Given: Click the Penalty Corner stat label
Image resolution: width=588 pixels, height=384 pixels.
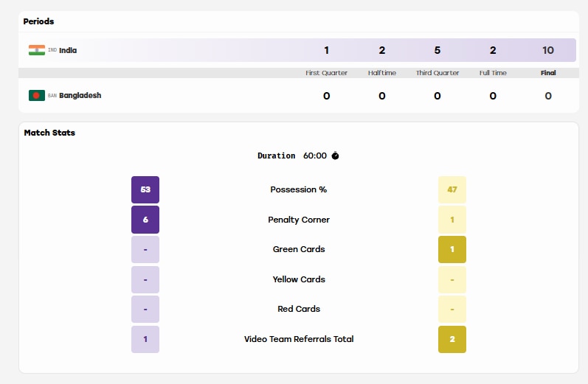Looking at the screenshot, I should point(299,220).
